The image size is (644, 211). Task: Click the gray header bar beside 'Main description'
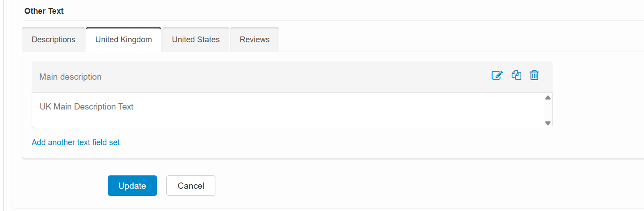point(290,77)
